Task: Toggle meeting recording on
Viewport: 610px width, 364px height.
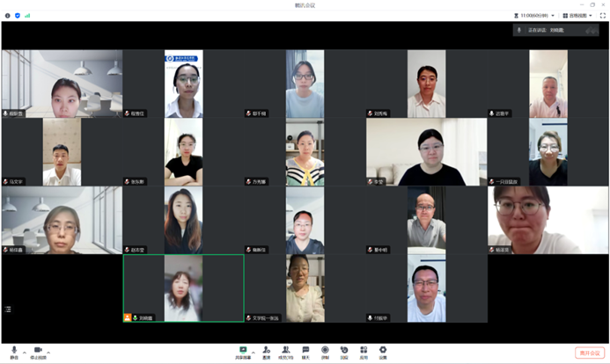Action: [325, 350]
